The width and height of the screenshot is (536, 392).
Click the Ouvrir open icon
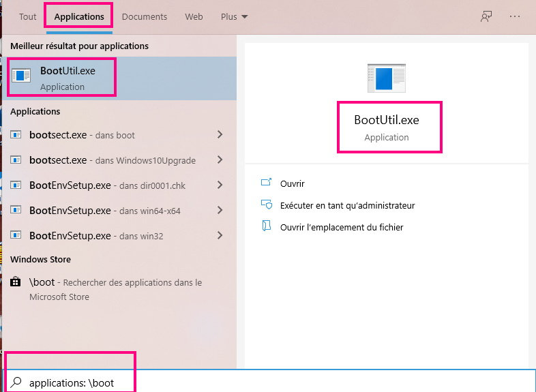(266, 183)
